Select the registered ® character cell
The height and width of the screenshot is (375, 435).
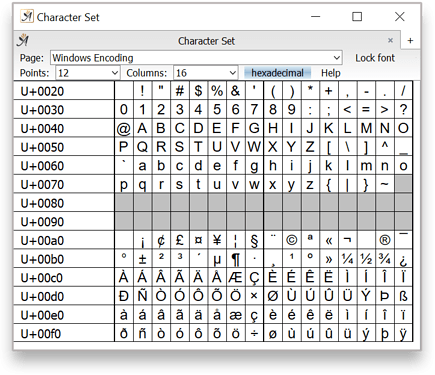pos(385,240)
